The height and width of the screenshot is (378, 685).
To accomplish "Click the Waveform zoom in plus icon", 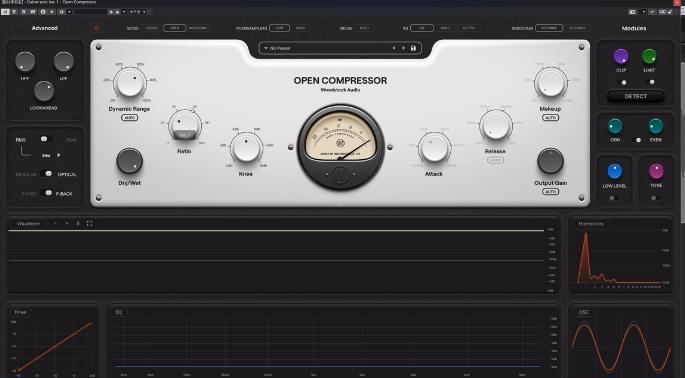I will point(67,223).
